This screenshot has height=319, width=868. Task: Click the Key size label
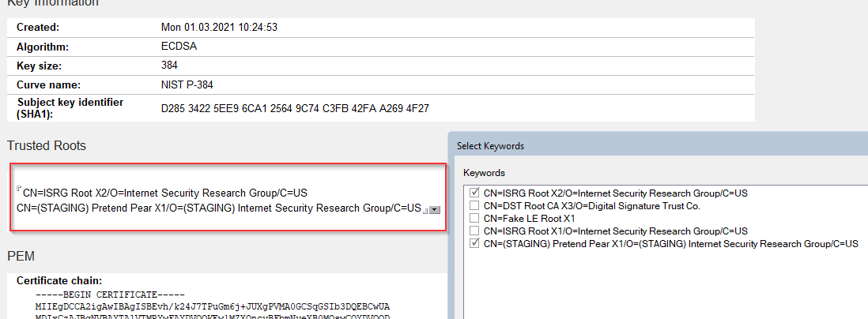click(39, 66)
